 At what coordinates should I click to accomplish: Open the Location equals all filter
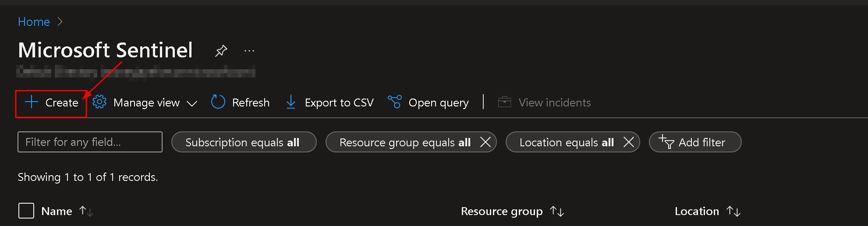click(x=566, y=142)
